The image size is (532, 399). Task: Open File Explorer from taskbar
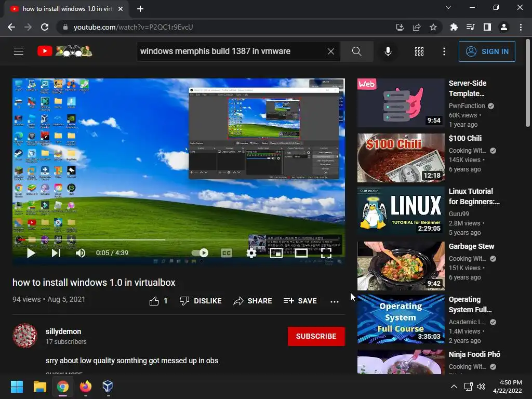(39, 387)
